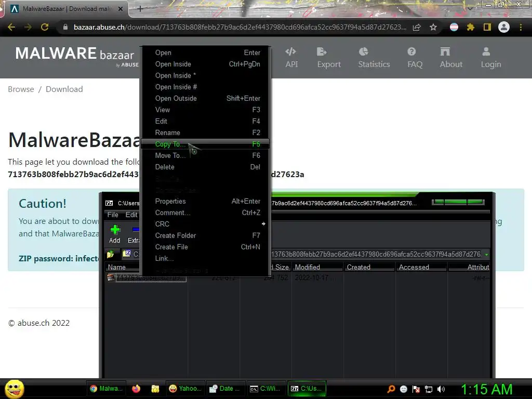
Task: Click the smiley Start button
Action: click(14, 389)
